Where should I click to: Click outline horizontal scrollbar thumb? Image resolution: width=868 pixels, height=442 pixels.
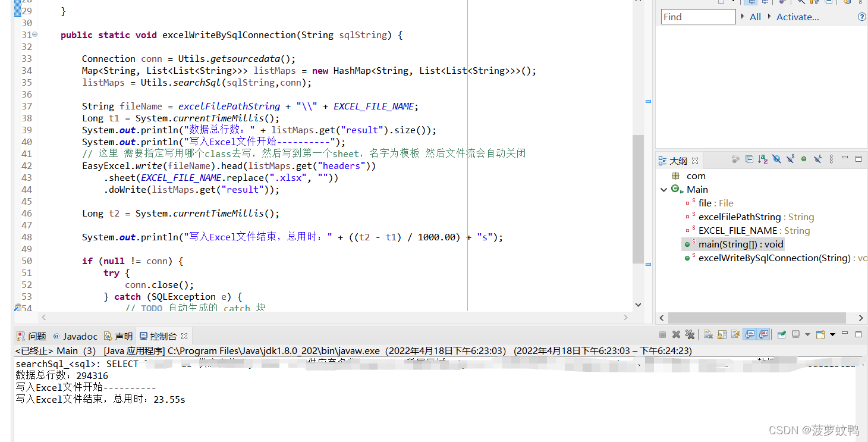pyautogui.click(x=756, y=318)
